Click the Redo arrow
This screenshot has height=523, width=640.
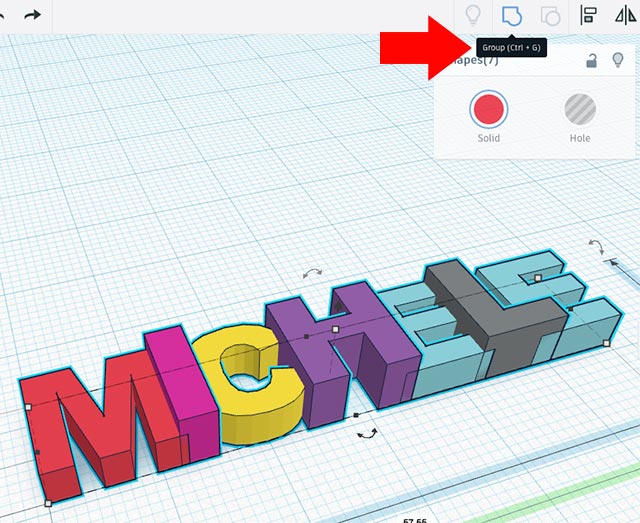(x=32, y=15)
